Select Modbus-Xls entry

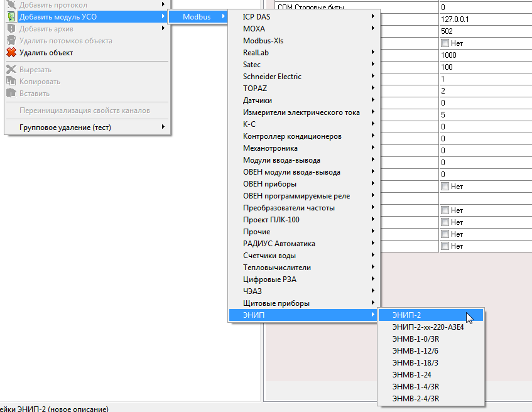[x=305, y=41]
